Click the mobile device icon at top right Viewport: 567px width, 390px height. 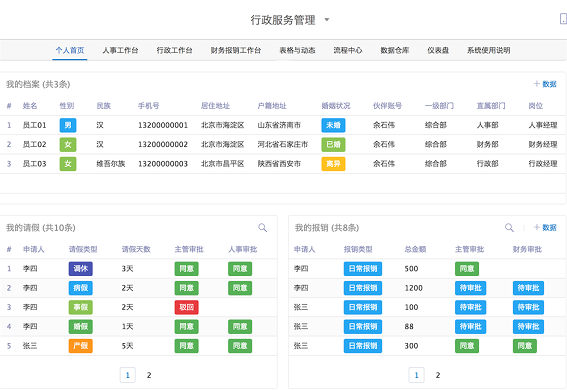[563, 18]
